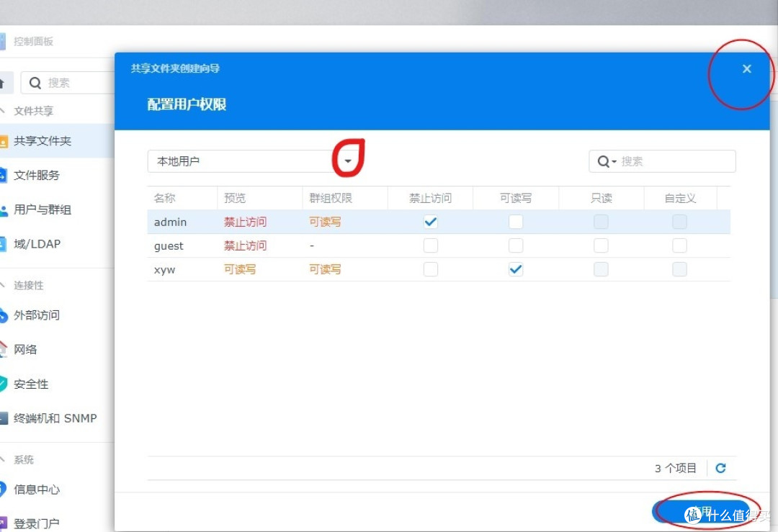Screen dimensions: 778x532
Task: Uncheck admin's 禁止访问 checkbox
Action: (x=430, y=222)
